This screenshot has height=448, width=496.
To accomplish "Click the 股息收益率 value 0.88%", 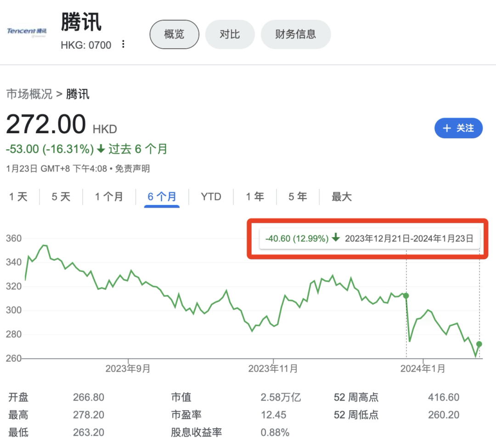I will pyautogui.click(x=275, y=432).
